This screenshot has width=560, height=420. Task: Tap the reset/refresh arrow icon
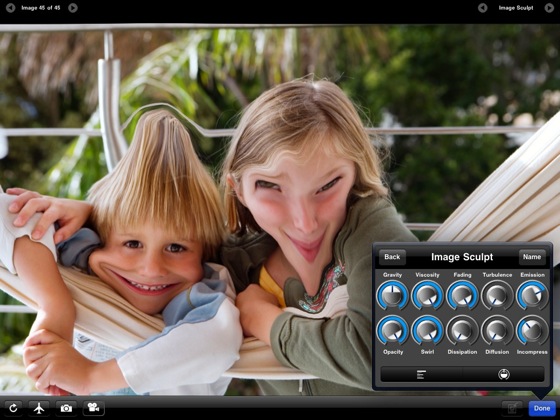(13, 408)
